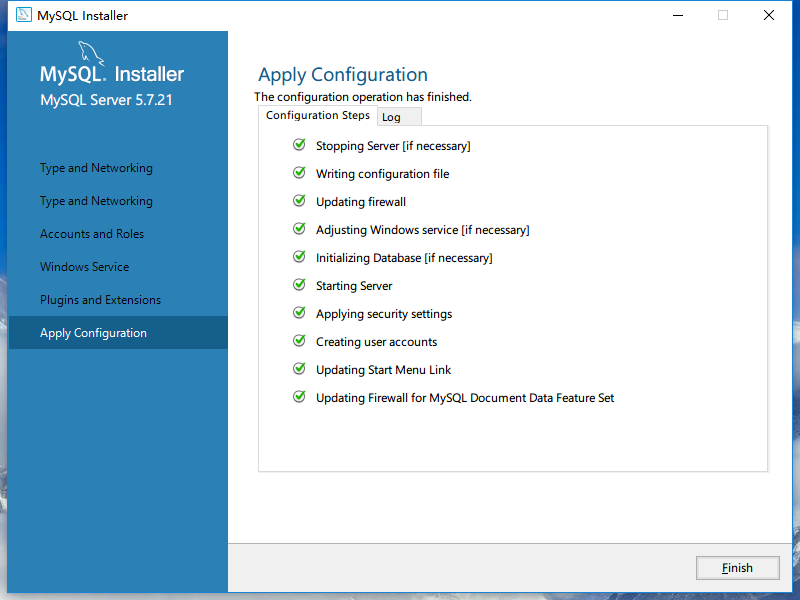Select the check icon for Updating Start Menu Link
The image size is (800, 600).
[x=299, y=369]
